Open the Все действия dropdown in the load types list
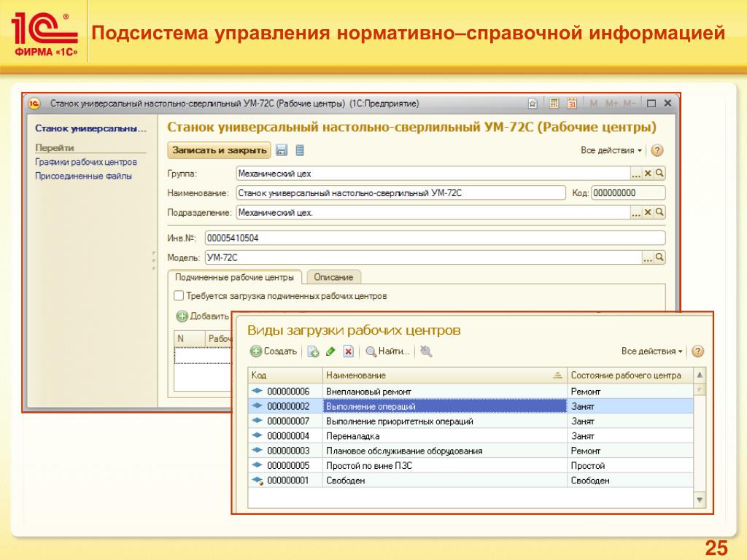Screen dimensions: 747x560 651,351
